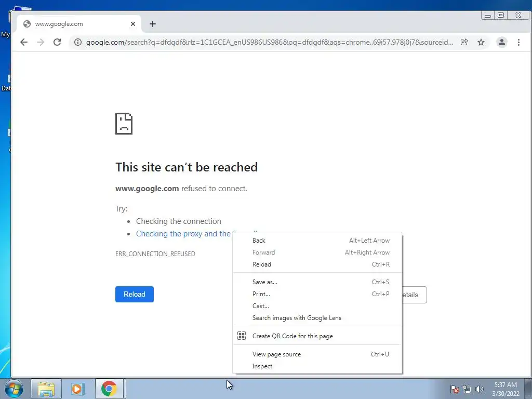Choose Back in the context menu
532x399 pixels.
click(x=317, y=240)
